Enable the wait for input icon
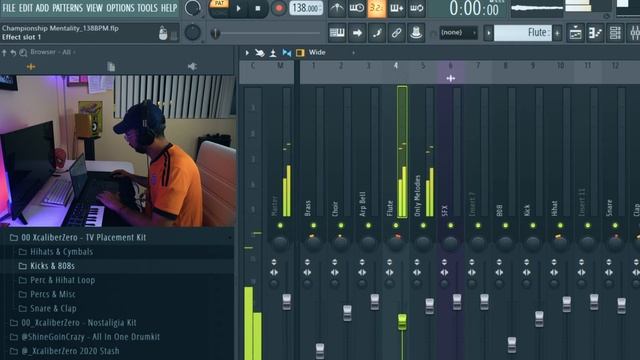Screen dimensions: 640x360 [357, 8]
